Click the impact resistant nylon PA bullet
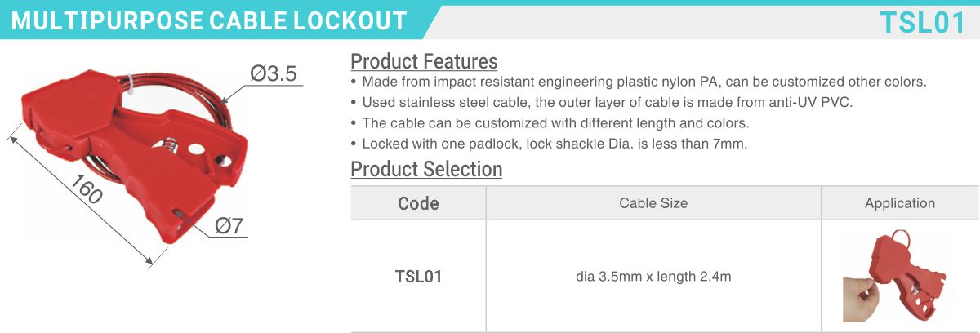The image size is (980, 333). (638, 82)
